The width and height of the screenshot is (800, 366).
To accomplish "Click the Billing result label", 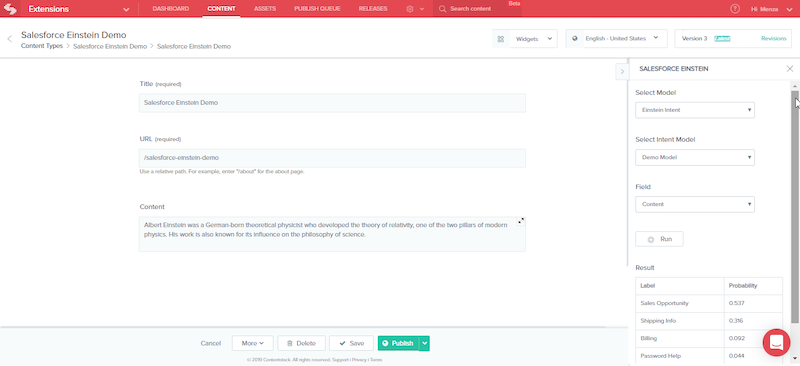I will [648, 338].
